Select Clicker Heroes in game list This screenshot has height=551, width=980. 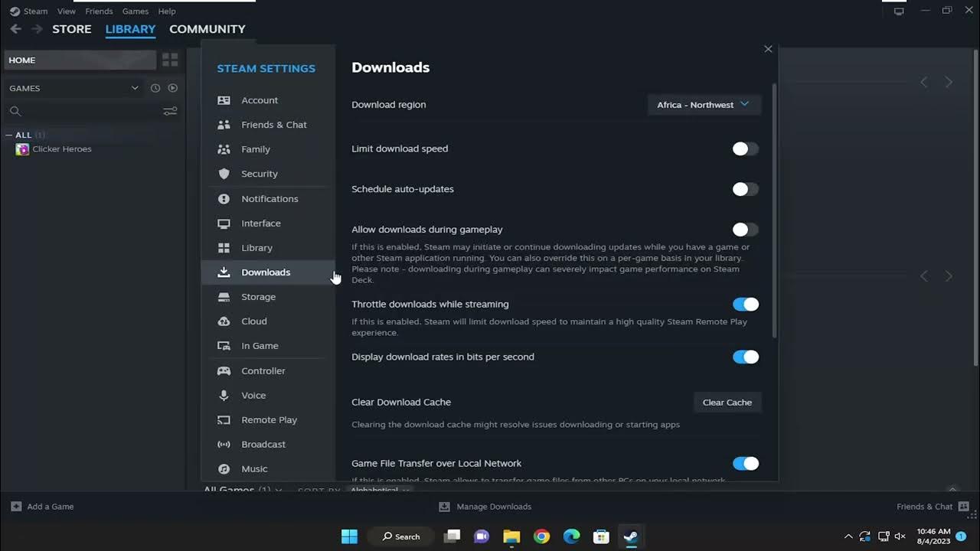pos(62,149)
